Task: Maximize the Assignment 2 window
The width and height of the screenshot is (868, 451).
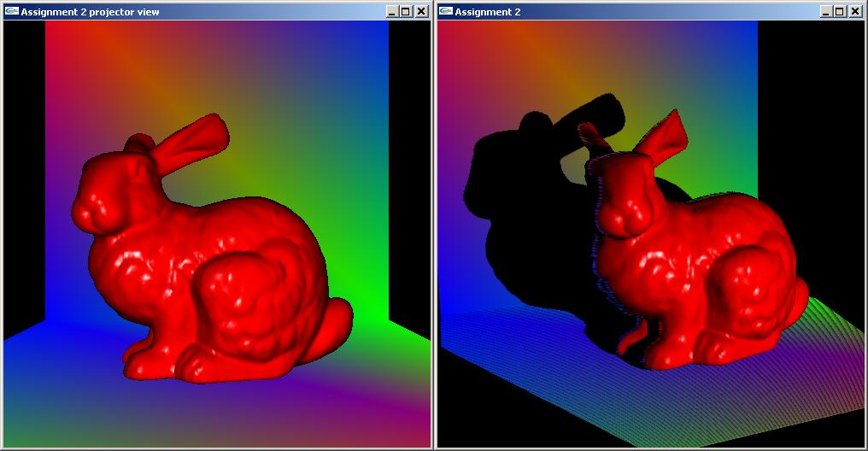Action: [841, 12]
